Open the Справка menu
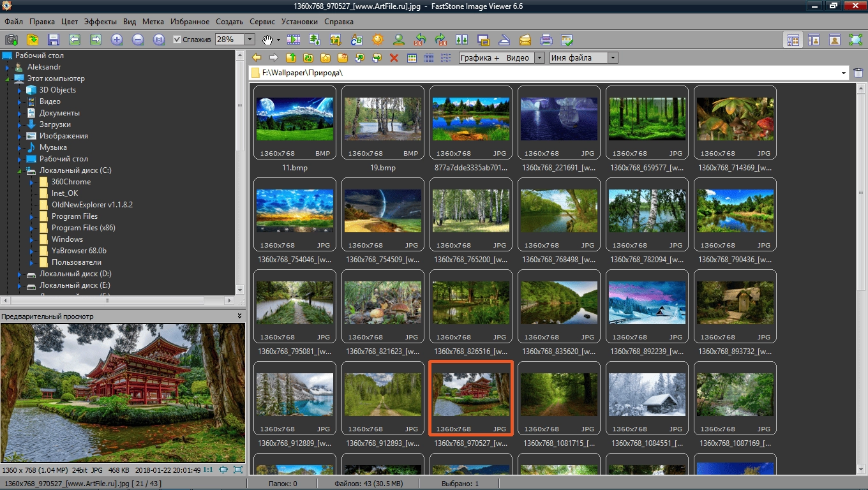This screenshot has width=868, height=490. tap(339, 22)
